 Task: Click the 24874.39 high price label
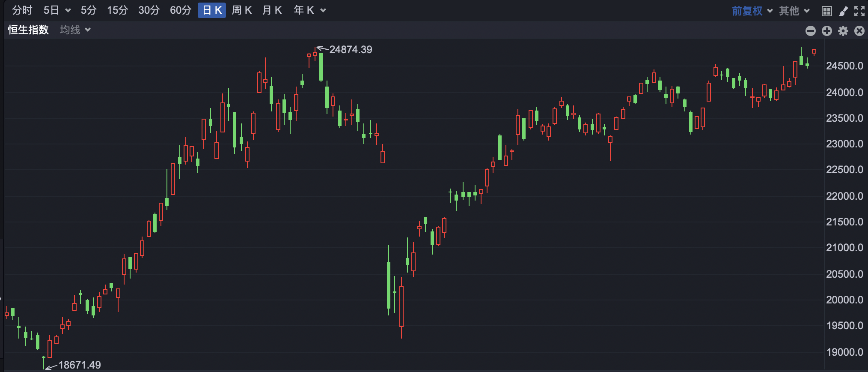pyautogui.click(x=351, y=50)
